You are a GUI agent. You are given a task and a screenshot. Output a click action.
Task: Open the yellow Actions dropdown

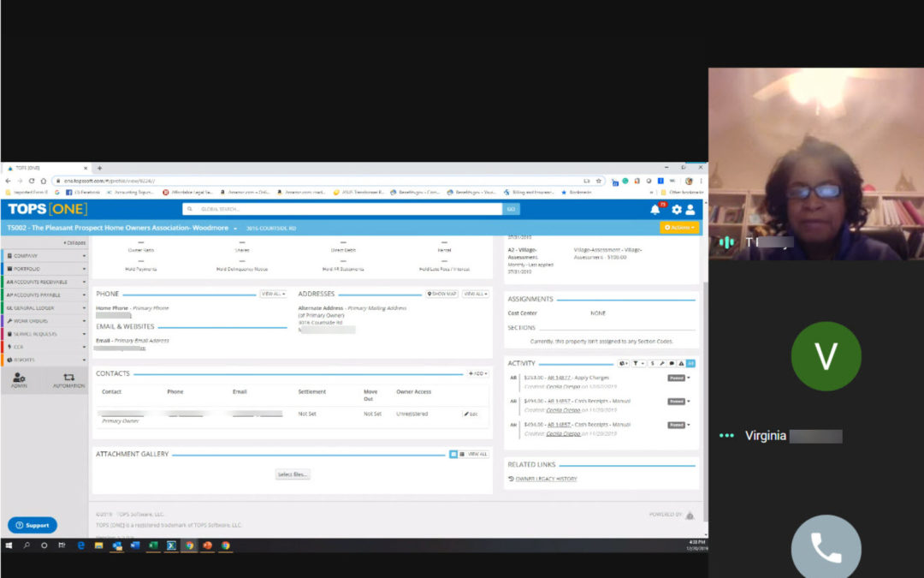tap(679, 228)
